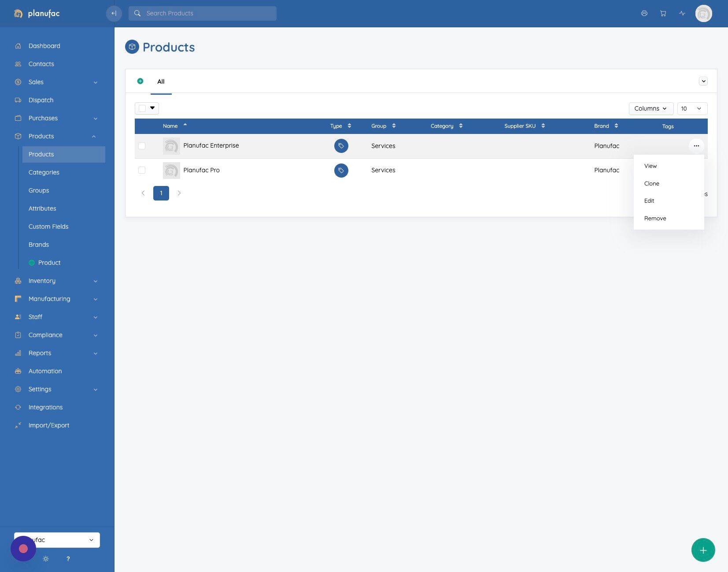
Task: Click the activity pulse icon
Action: click(682, 13)
